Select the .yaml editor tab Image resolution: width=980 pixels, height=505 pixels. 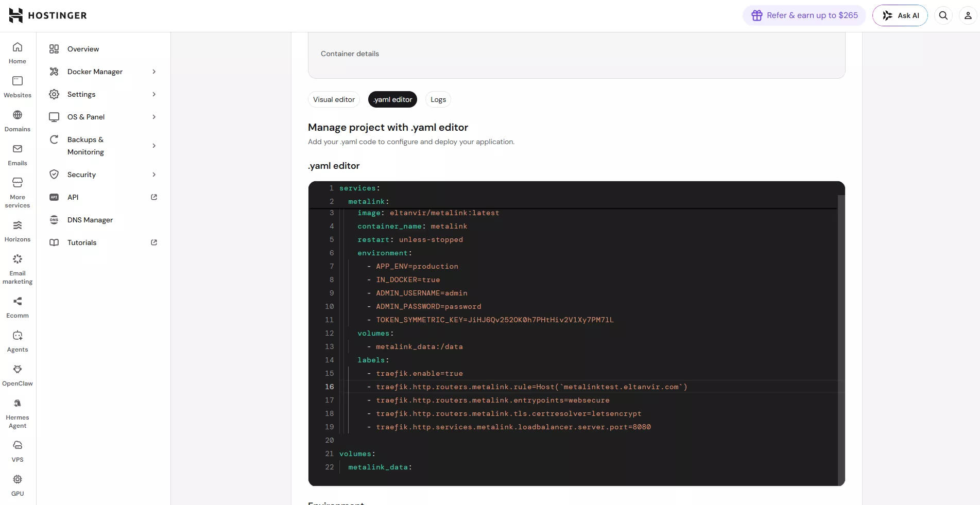[x=393, y=99]
